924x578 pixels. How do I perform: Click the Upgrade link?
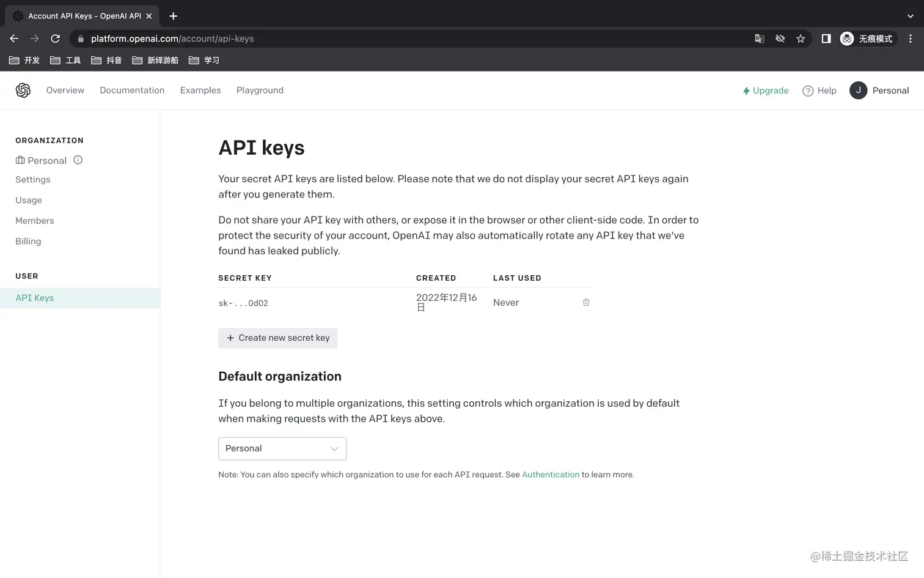point(765,91)
